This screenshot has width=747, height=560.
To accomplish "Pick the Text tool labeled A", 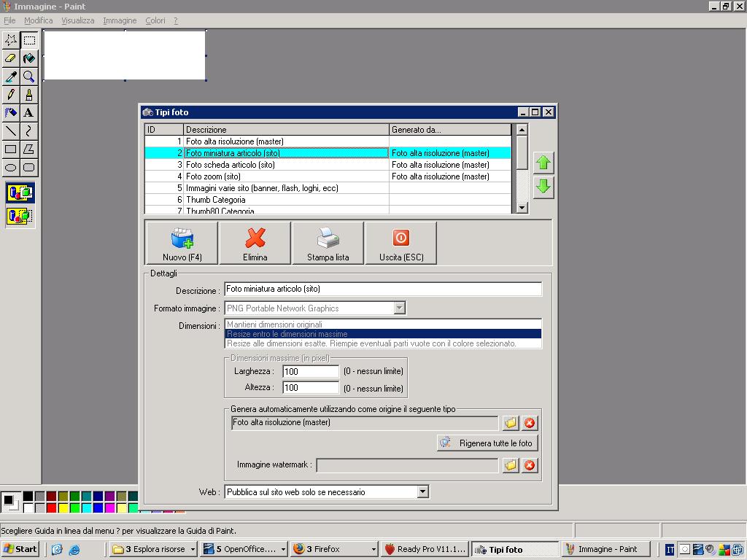I will (29, 113).
